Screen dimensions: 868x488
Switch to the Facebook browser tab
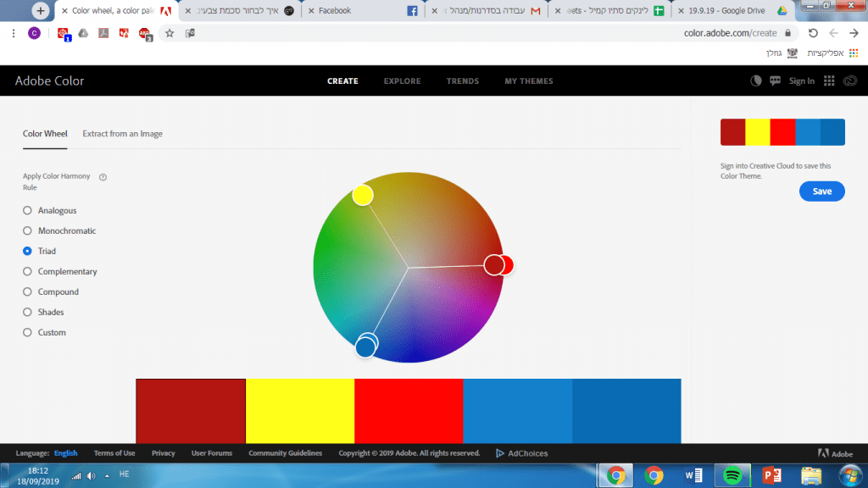pos(363,10)
